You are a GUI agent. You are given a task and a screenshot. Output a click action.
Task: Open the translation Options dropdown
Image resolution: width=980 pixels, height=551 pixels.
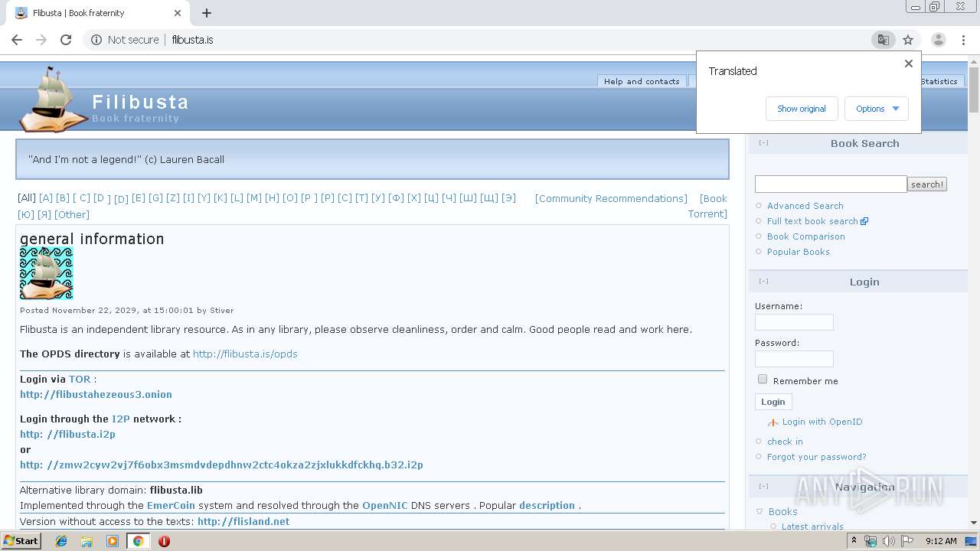point(877,109)
